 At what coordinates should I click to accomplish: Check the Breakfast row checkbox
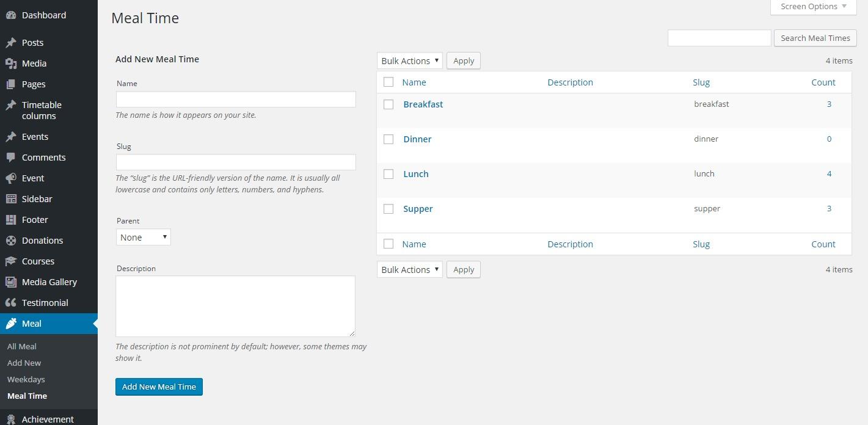point(388,104)
